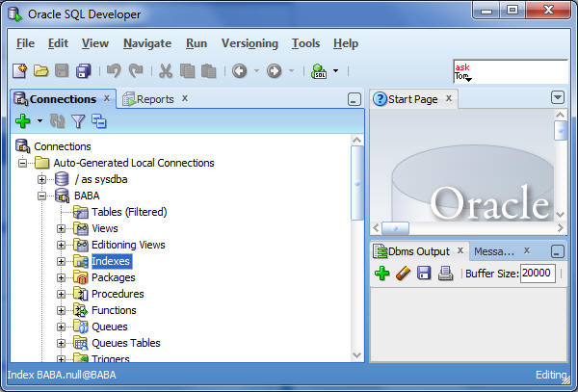Apply filter using the funnel icon
Screen dimensions: 578x392
tap(78, 120)
